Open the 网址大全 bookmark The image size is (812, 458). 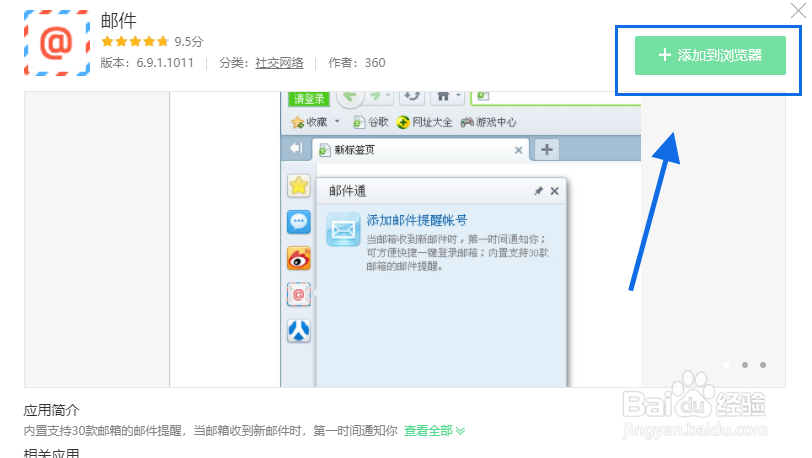click(424, 122)
